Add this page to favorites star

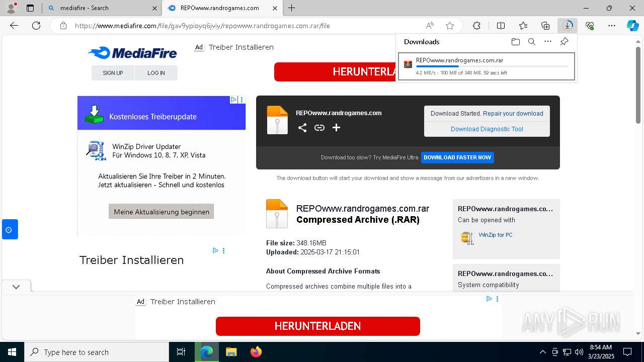[450, 26]
